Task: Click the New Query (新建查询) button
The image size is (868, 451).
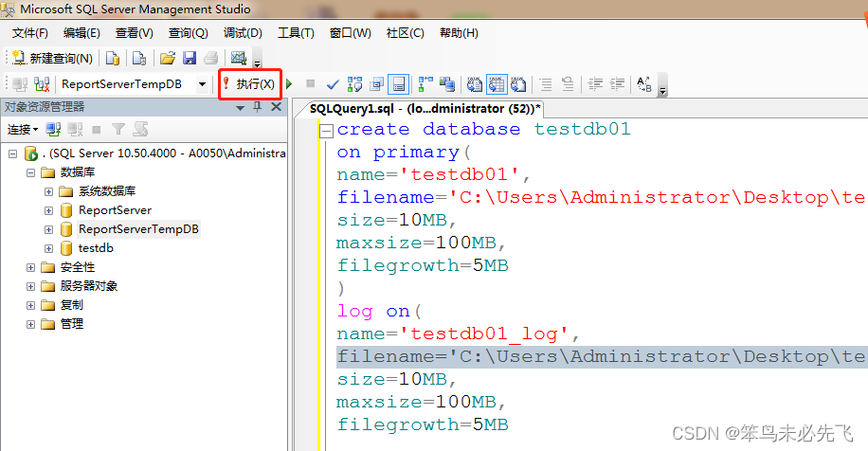Action: [x=52, y=58]
